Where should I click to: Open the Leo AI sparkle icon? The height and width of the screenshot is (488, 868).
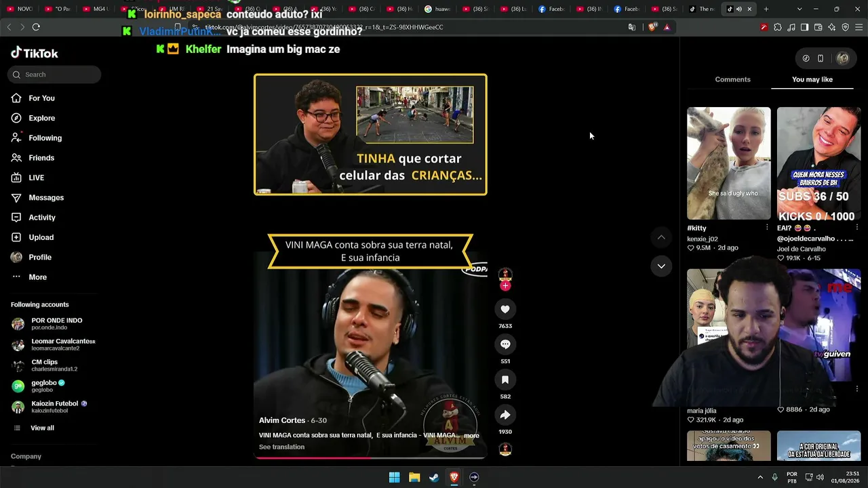click(832, 27)
